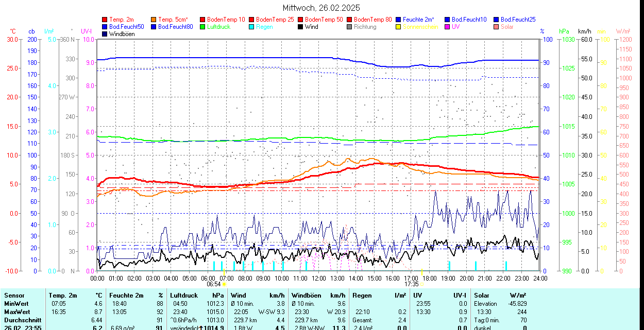Click the red Temp. 2m legend swatch
This screenshot has width=644, height=330.
[105, 20]
